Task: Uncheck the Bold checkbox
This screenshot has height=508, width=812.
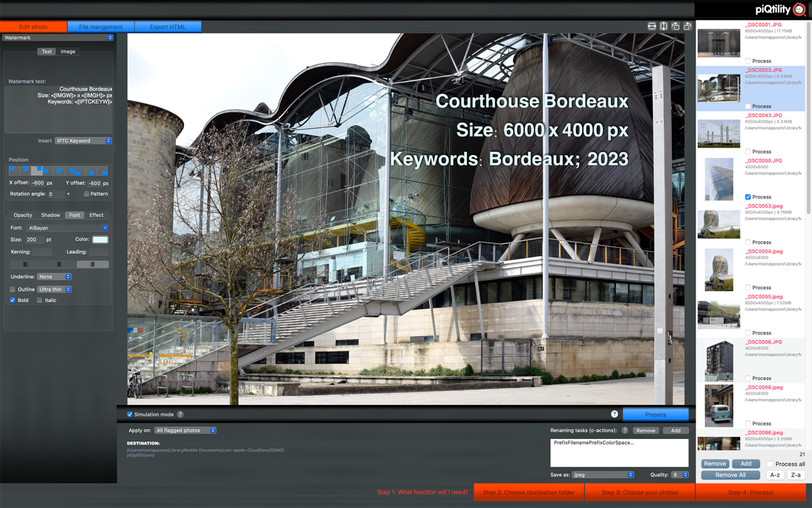Action: tap(13, 300)
